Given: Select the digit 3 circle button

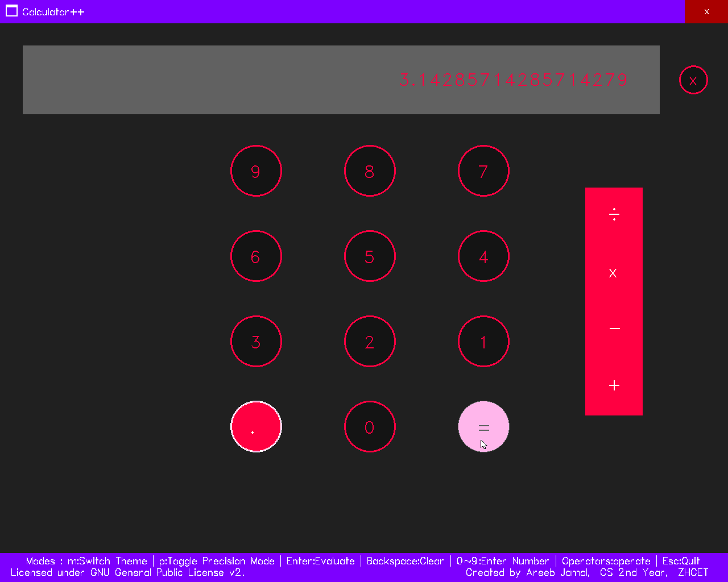Looking at the screenshot, I should 256,342.
